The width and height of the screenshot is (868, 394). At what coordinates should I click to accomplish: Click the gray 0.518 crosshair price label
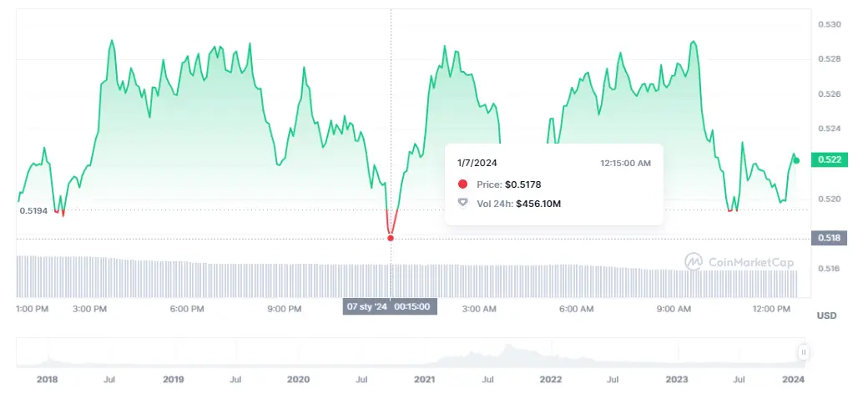[x=830, y=238]
